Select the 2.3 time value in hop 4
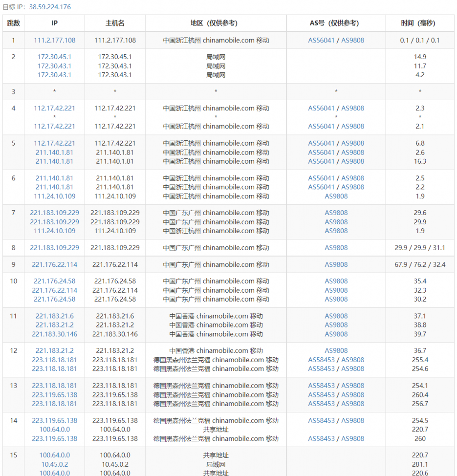 tap(420, 108)
